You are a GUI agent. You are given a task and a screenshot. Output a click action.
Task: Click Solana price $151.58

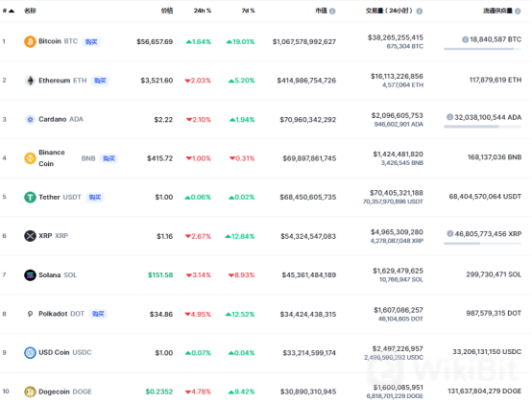pyautogui.click(x=160, y=274)
